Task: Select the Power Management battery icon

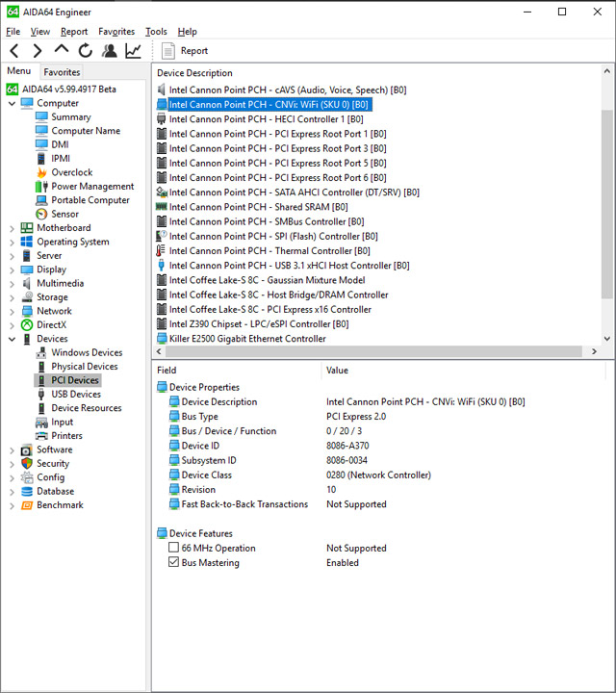Action: (x=41, y=186)
